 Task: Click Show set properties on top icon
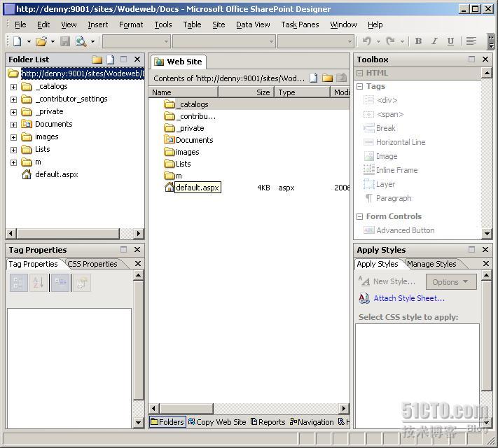pyautogui.click(x=60, y=283)
